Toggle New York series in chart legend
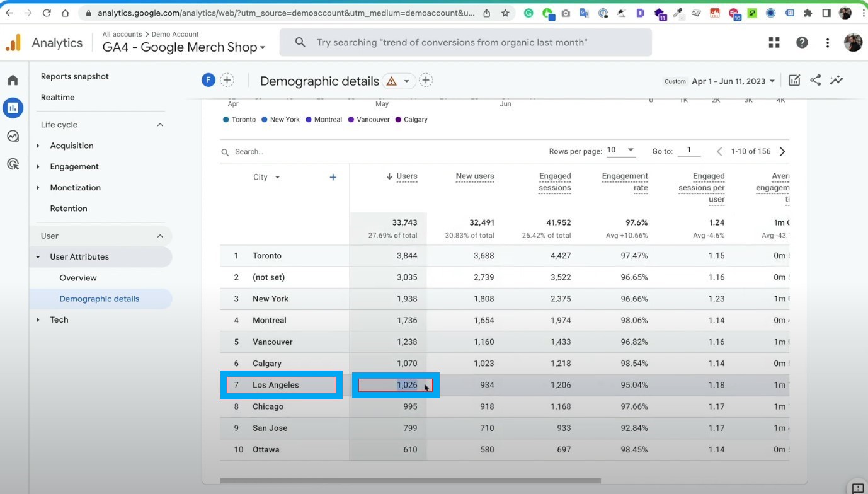Viewport: 868px width, 494px height. (x=280, y=119)
